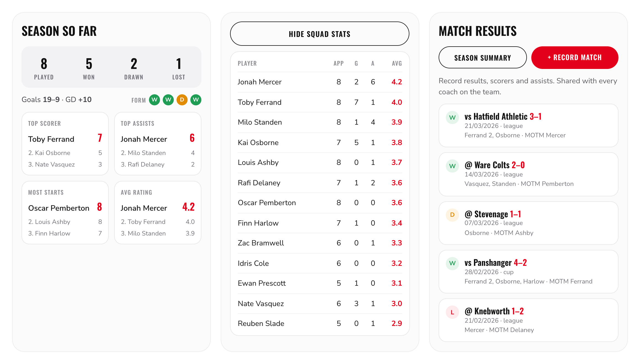Open the @ Knebworth 1–2 match card
640x364 pixels.
(529, 320)
